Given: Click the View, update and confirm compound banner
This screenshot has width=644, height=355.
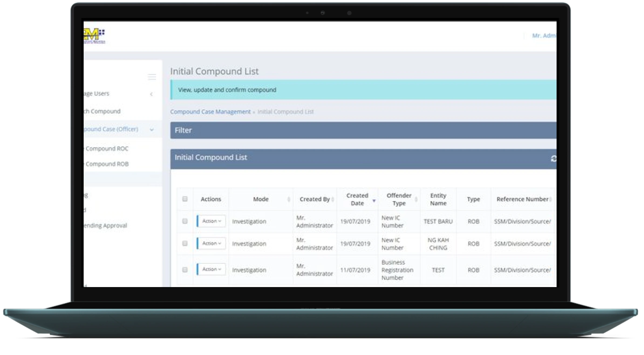Looking at the screenshot, I should (363, 90).
